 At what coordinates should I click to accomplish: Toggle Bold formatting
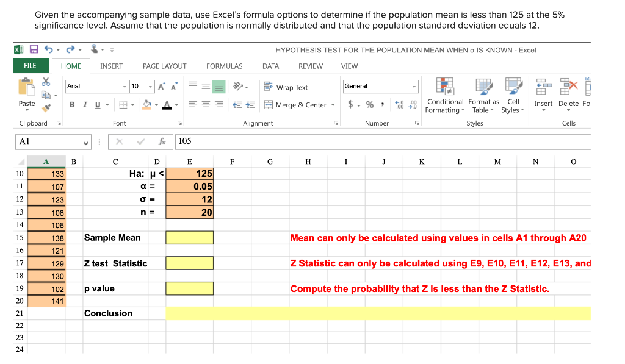click(72, 105)
